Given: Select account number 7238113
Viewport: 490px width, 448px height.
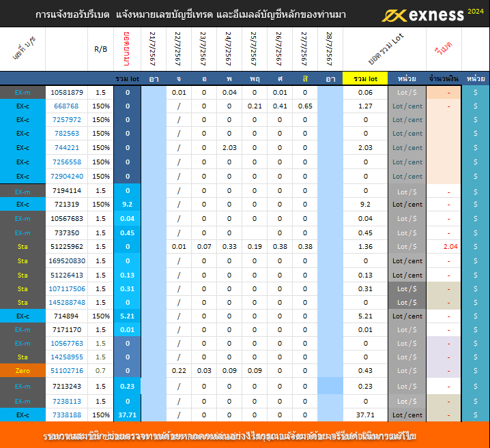Looking at the screenshot, I should (x=67, y=402).
